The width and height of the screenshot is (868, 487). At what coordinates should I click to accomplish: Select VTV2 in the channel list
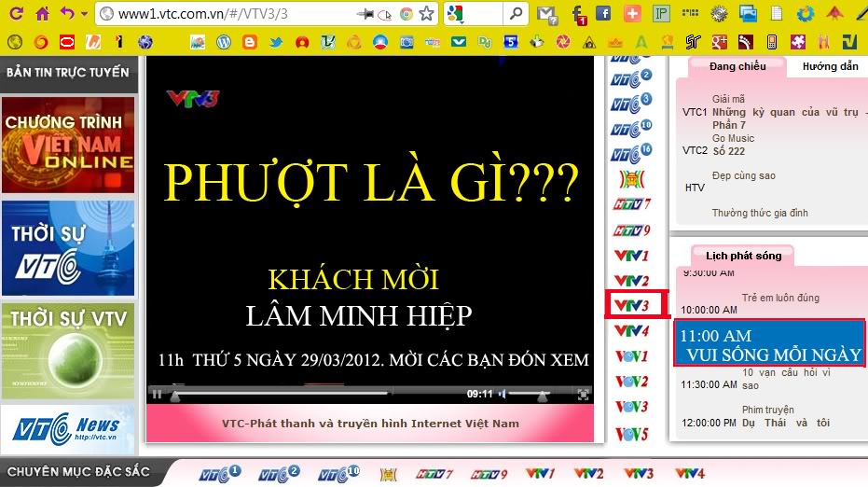631,280
